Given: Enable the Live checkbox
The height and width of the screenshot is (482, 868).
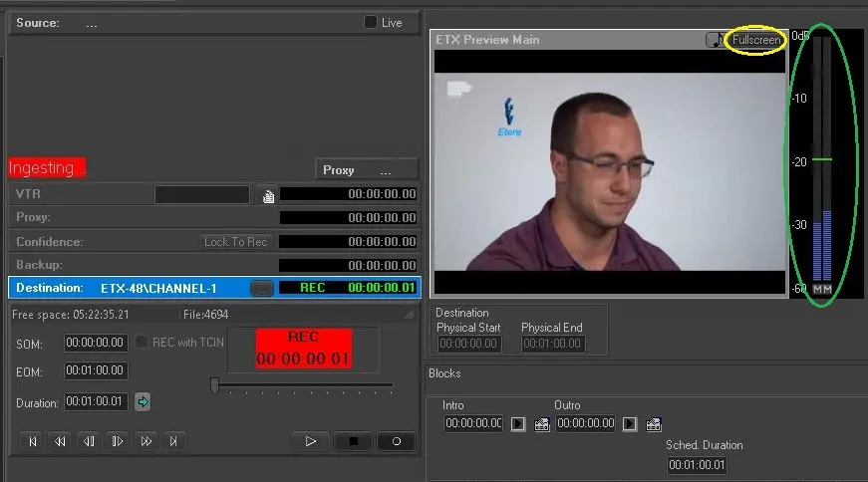Looking at the screenshot, I should click(x=371, y=22).
